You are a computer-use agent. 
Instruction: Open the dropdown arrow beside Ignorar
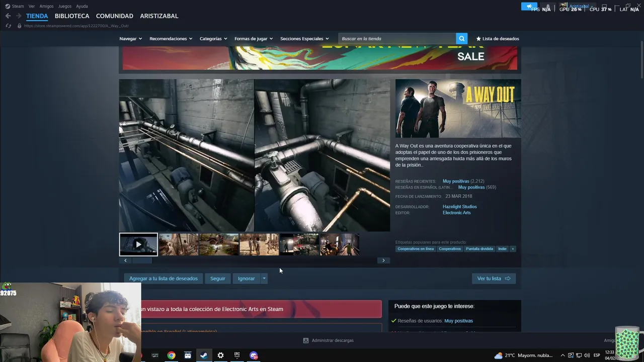tap(264, 279)
